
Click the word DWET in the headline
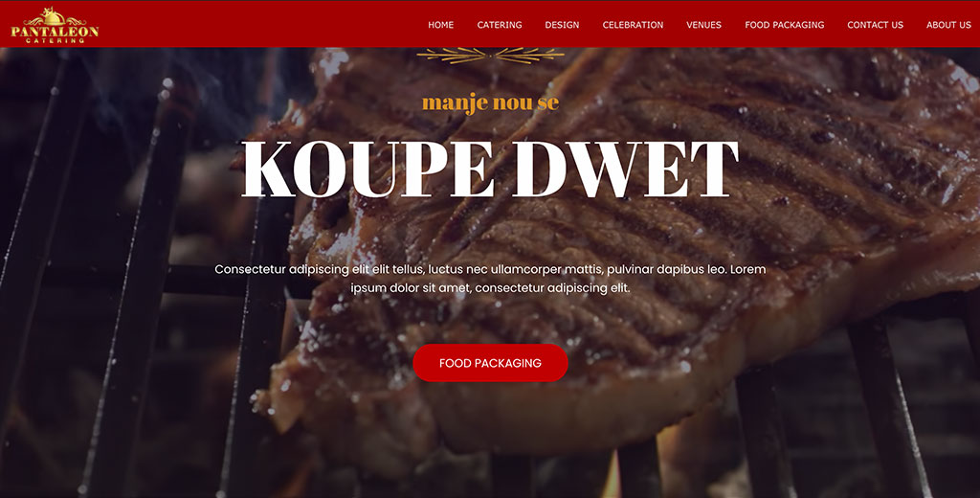(626, 169)
